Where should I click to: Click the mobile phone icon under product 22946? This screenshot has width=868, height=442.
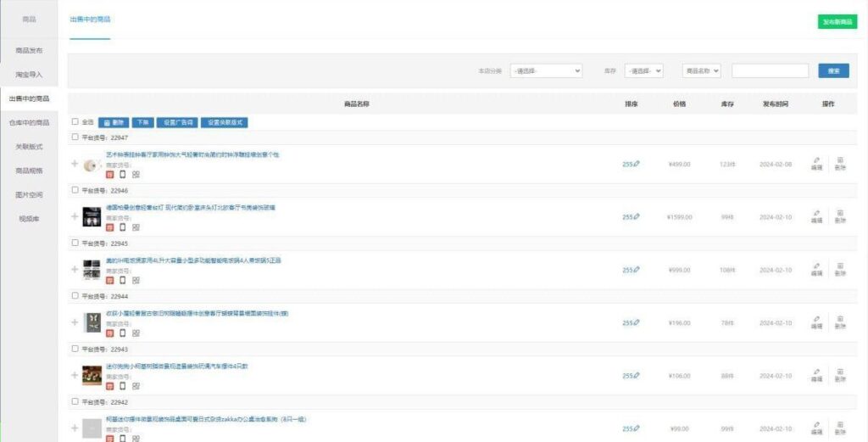click(x=123, y=227)
